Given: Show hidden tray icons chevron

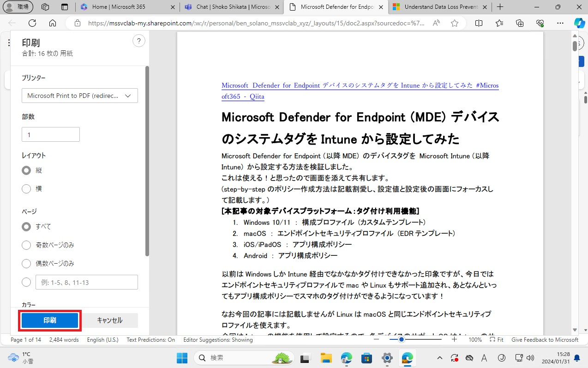Looking at the screenshot, I should pyautogui.click(x=440, y=358).
